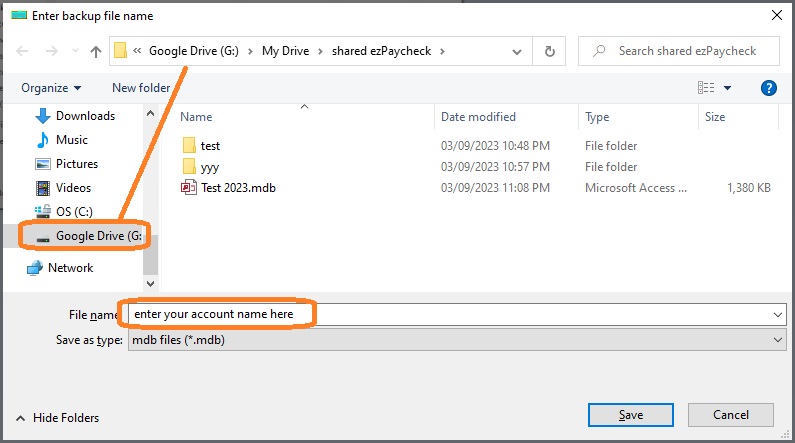
Task: Open the help question mark icon
Action: 769,88
